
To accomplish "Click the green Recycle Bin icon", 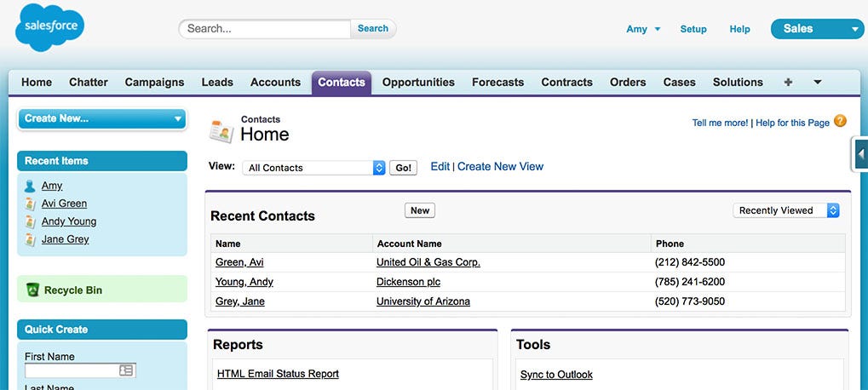I will click(33, 290).
